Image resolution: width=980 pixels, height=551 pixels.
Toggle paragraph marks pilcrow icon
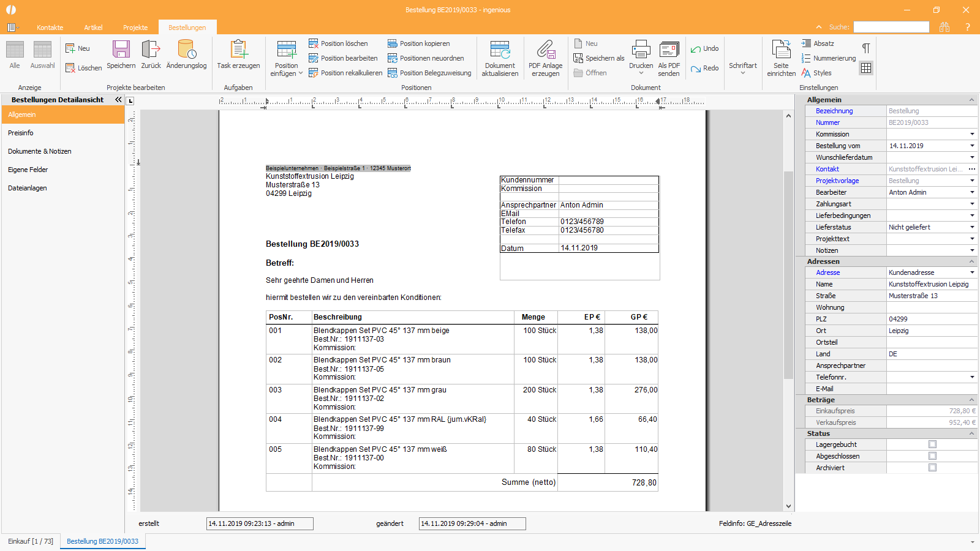click(x=866, y=48)
